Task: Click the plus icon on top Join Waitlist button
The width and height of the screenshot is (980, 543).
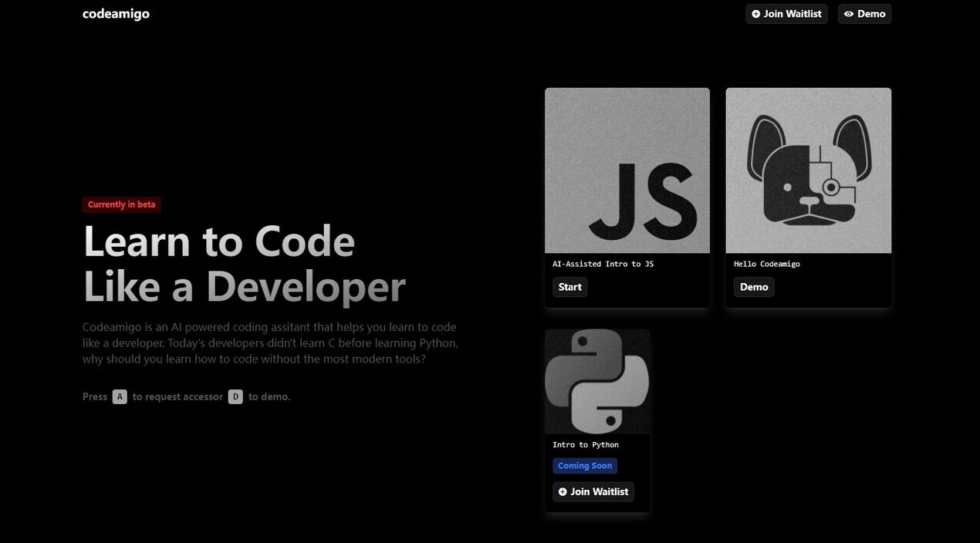Action: click(755, 13)
